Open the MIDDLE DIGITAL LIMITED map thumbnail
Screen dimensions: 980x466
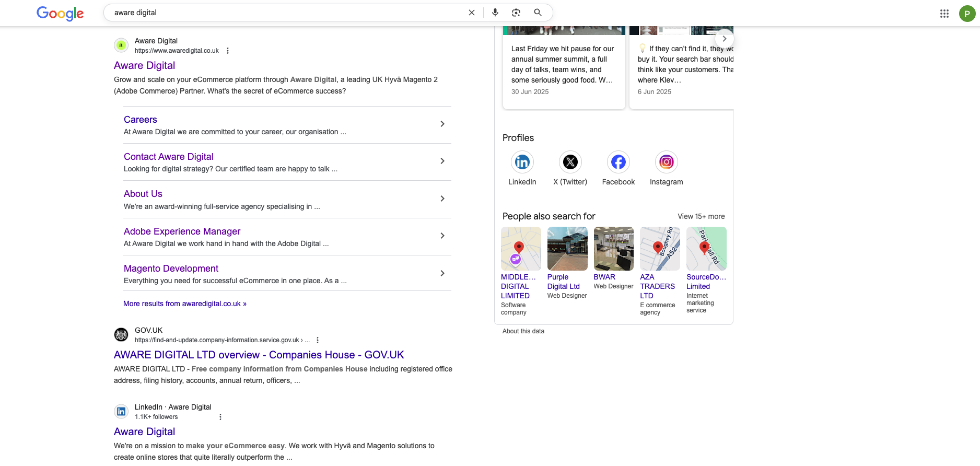pyautogui.click(x=521, y=249)
